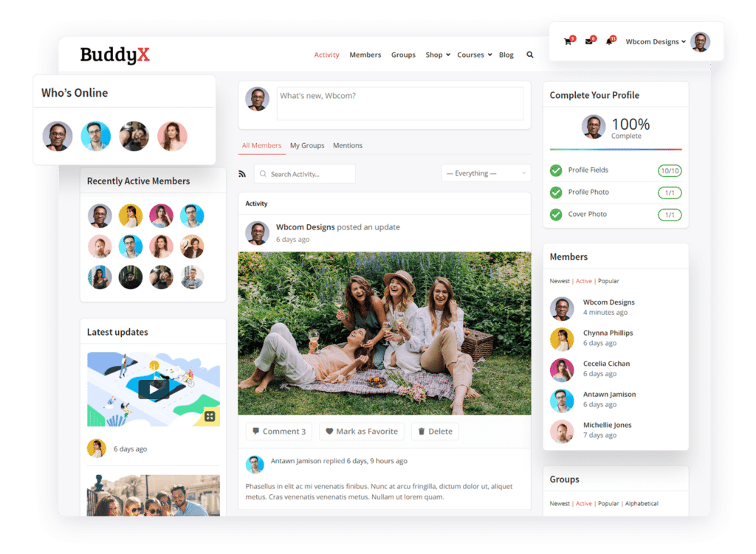Delete the post using the trash icon
The width and height of the screenshot is (756, 554).
pyautogui.click(x=435, y=431)
